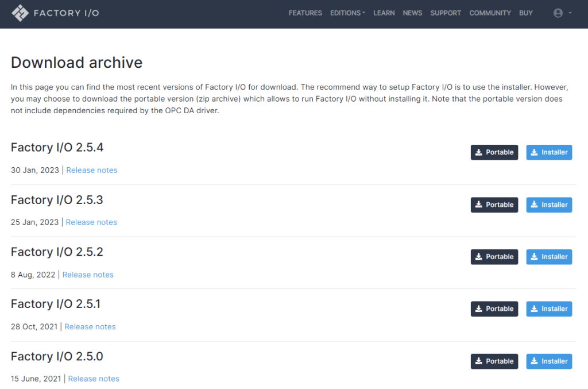588x389 pixels.
Task: Open Release notes for 30 Jan, 2023
Action: 92,170
